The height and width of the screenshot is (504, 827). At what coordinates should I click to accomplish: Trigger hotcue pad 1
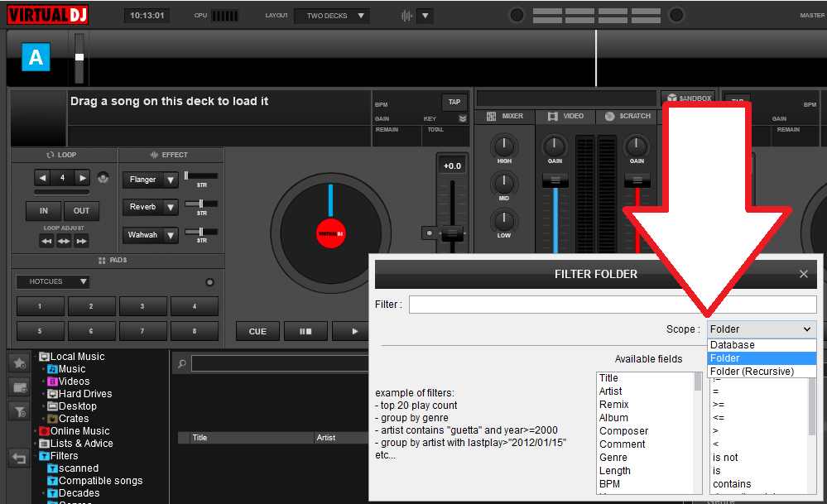(40, 305)
